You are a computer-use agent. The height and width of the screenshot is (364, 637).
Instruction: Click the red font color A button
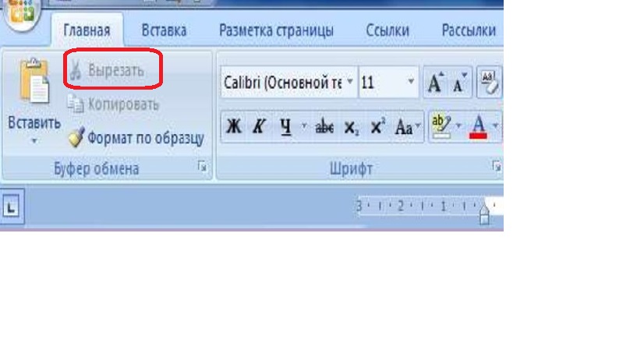coord(480,127)
